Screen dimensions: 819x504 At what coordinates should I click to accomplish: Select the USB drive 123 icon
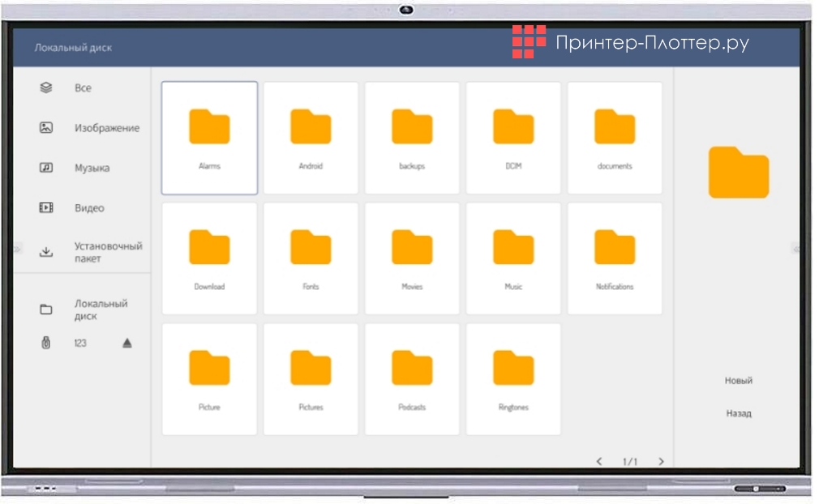tap(45, 343)
